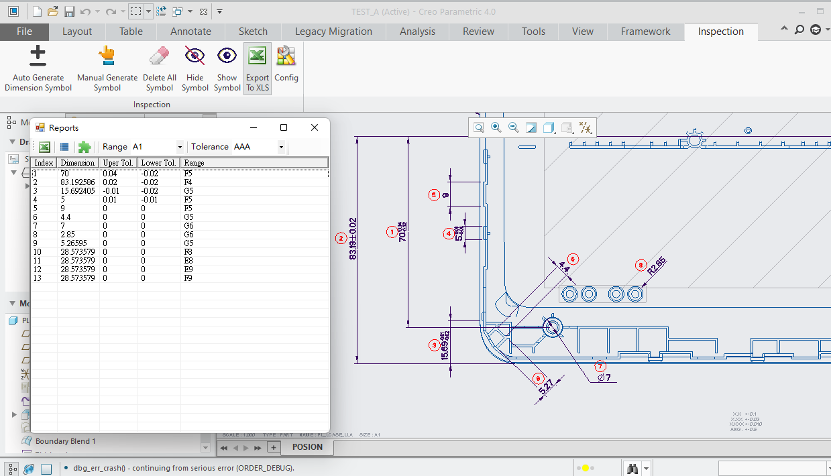This screenshot has height=476, width=832.
Task: Open the View tab
Action: click(583, 31)
